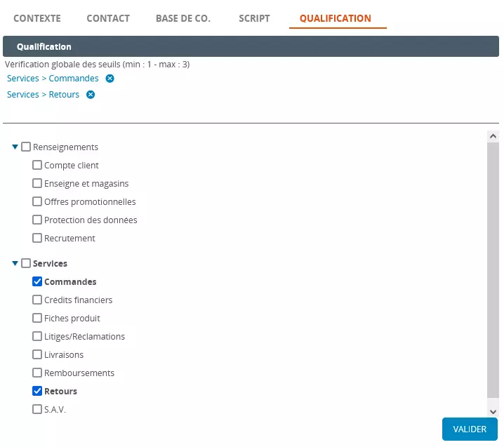Tick the Remboursements checkbox

(x=37, y=373)
